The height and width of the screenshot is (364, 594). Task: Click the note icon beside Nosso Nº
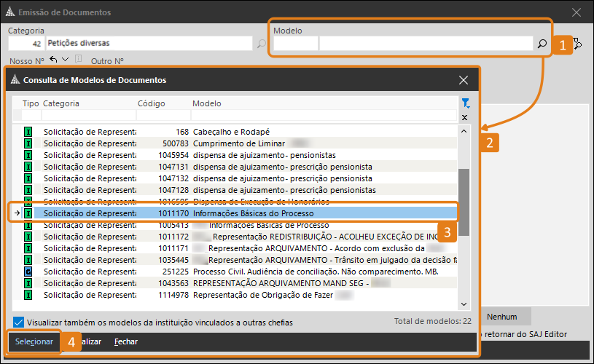(x=79, y=60)
